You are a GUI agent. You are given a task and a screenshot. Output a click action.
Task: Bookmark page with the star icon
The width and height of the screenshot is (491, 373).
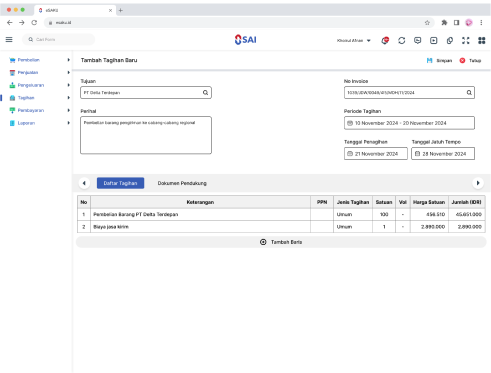coord(427,23)
